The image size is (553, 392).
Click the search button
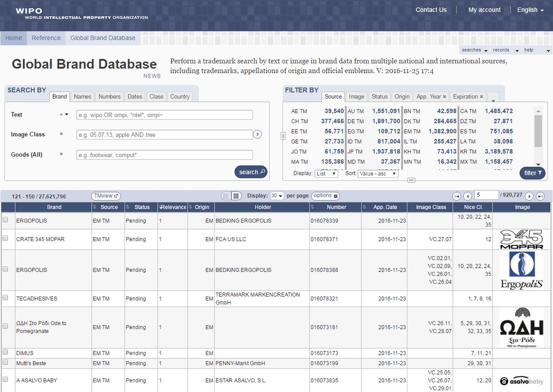251,172
